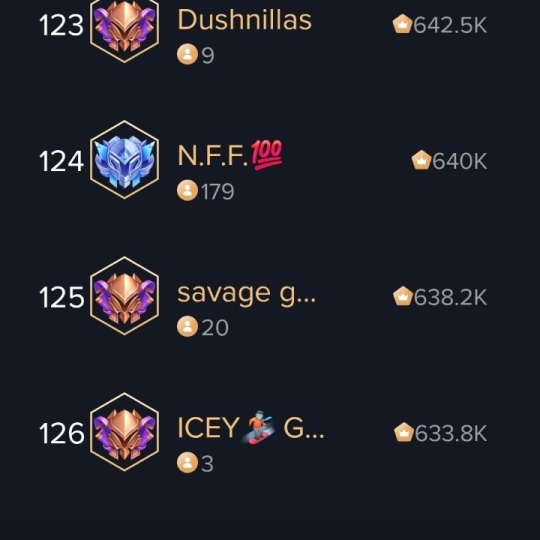Open ICEY G... team badge icon

(124, 432)
